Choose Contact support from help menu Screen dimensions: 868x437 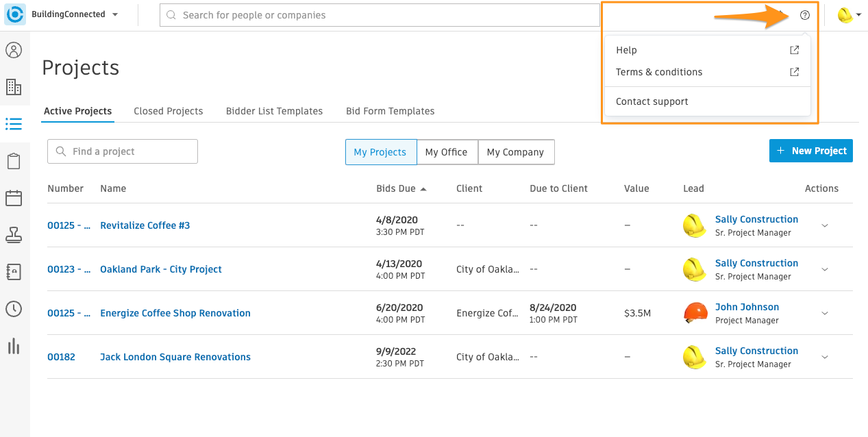652,101
